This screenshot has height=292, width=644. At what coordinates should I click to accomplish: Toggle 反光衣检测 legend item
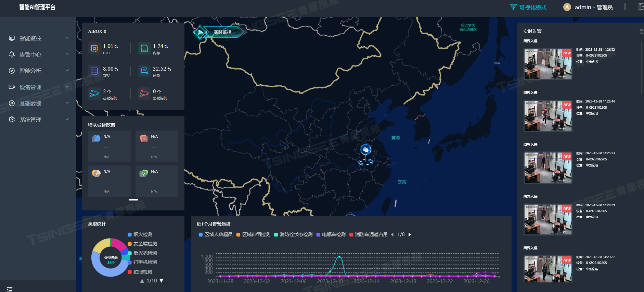click(142, 253)
